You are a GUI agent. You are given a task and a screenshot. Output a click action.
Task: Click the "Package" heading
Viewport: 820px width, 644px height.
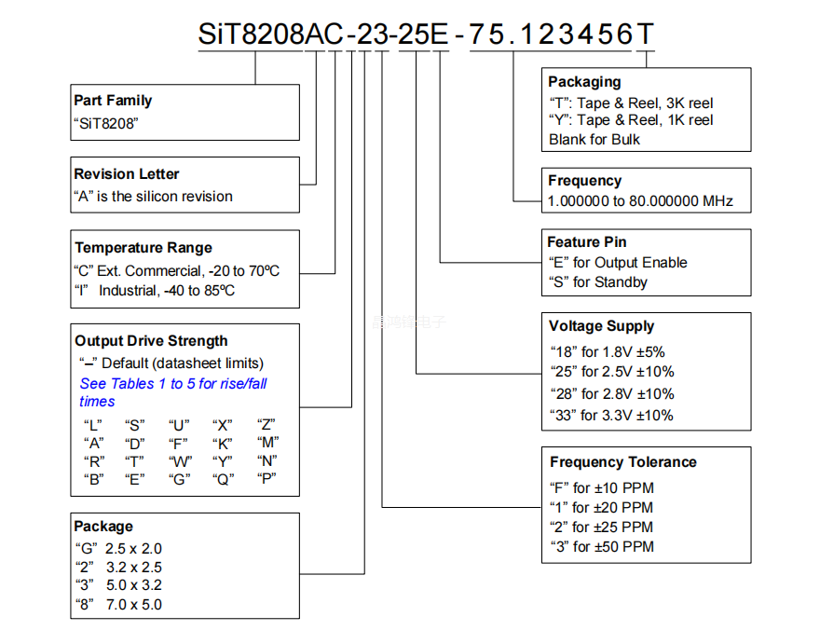(104, 527)
